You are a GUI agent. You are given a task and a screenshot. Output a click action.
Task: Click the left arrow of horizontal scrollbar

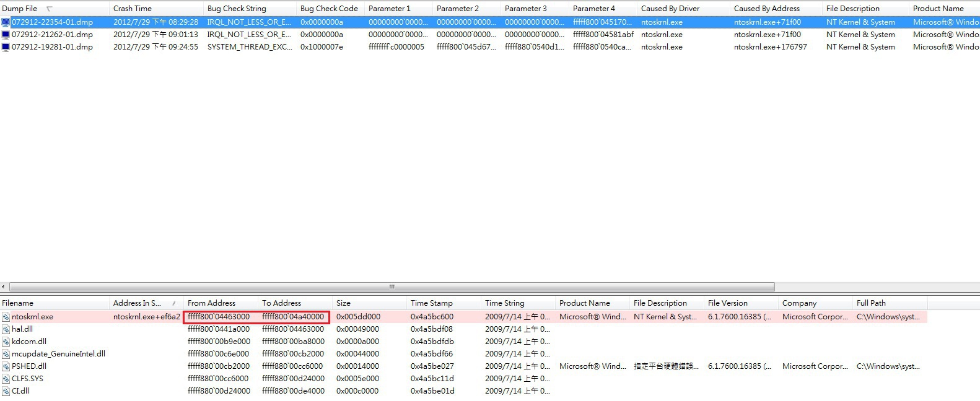pos(4,287)
